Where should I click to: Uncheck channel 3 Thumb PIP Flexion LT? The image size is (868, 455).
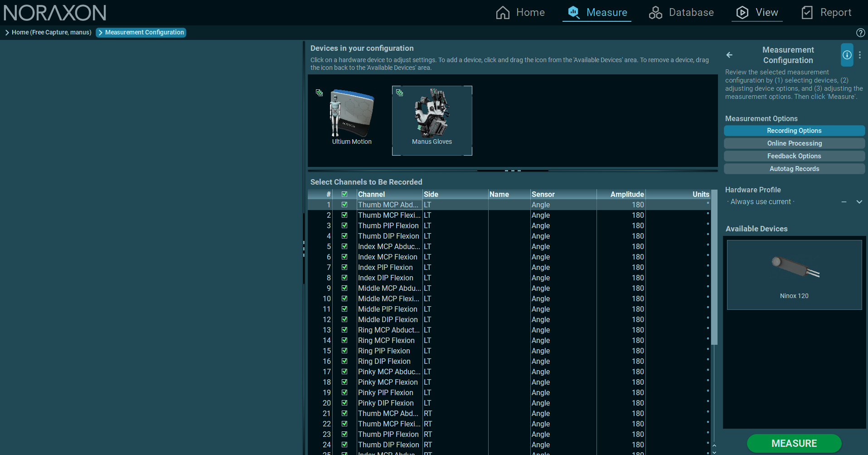click(x=344, y=225)
